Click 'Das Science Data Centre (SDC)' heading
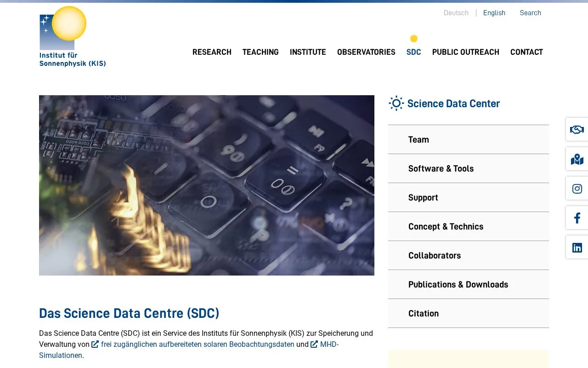 click(x=129, y=313)
